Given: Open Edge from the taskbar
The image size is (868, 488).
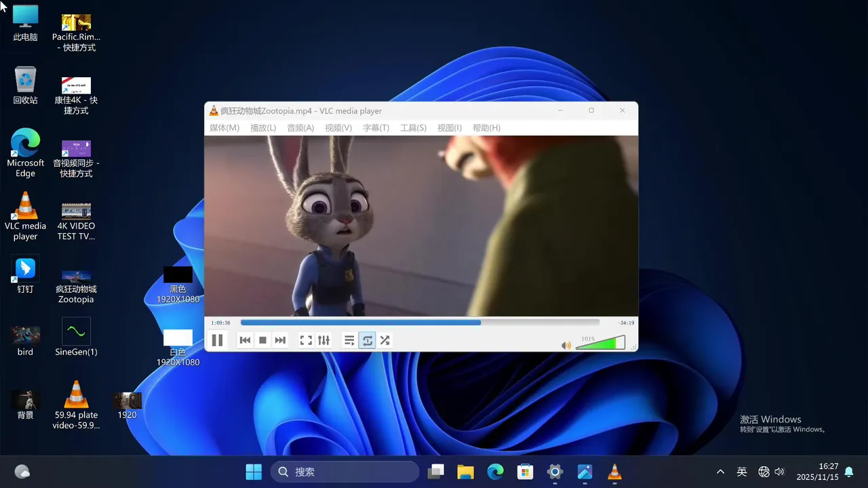Looking at the screenshot, I should pyautogui.click(x=495, y=472).
